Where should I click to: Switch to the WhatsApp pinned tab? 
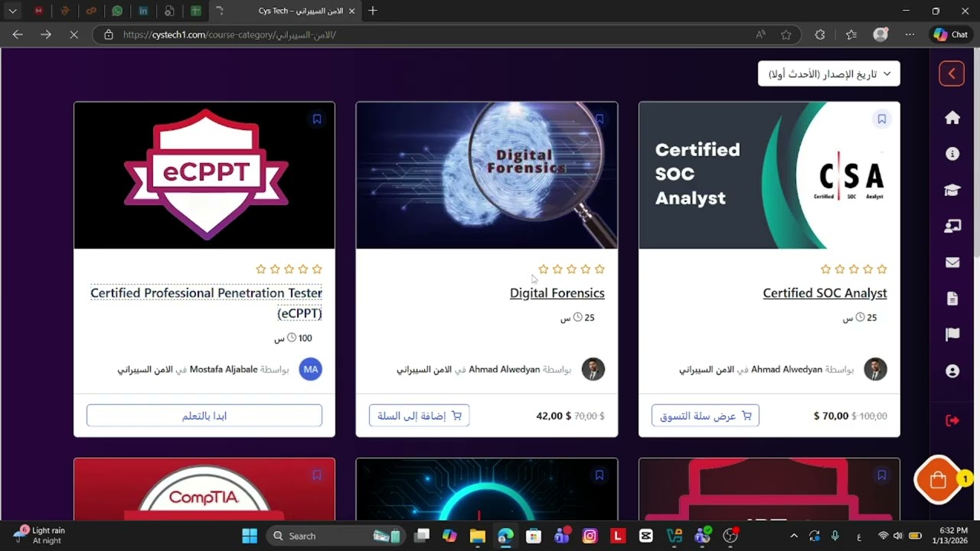pos(117,11)
